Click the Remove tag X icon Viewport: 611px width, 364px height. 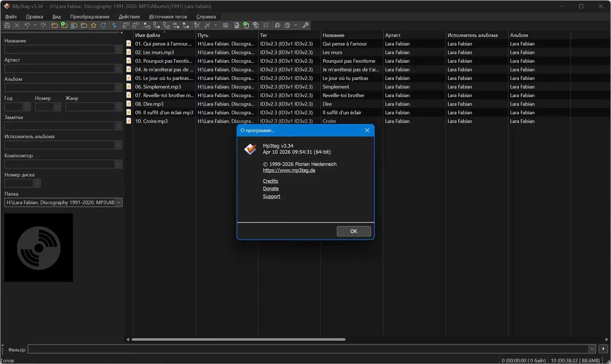(x=17, y=25)
